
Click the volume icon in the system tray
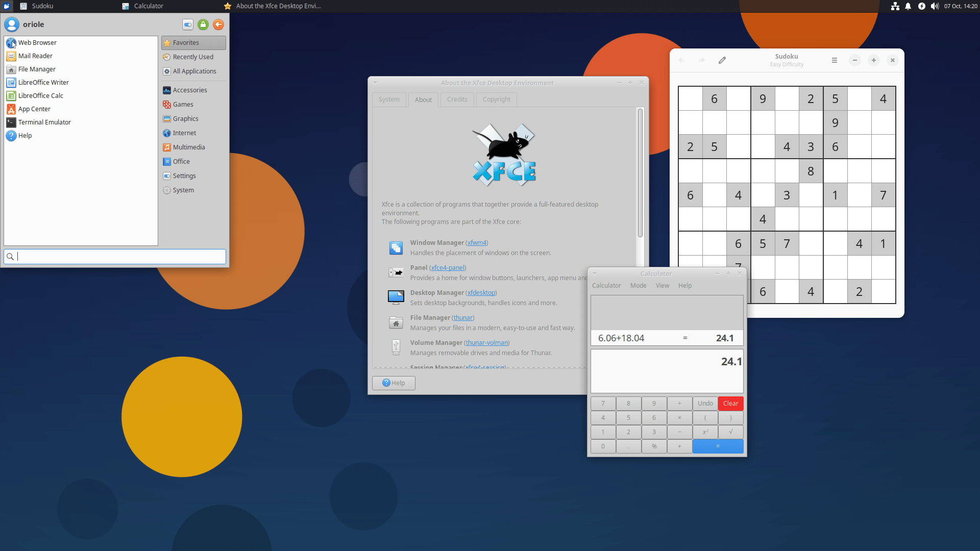coord(935,6)
